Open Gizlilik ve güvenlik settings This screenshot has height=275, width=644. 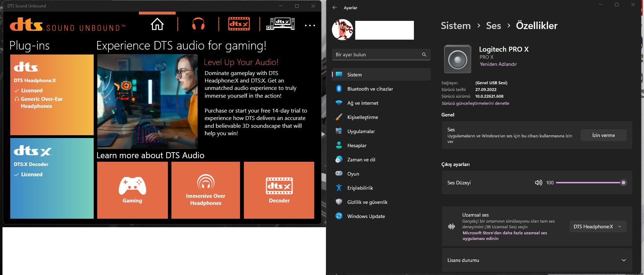click(x=381, y=202)
